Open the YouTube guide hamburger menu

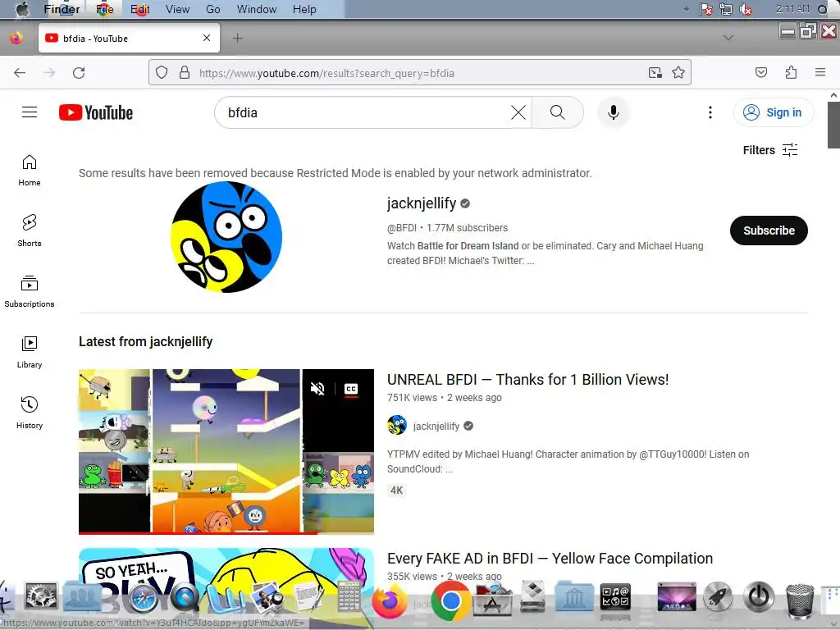click(30, 112)
